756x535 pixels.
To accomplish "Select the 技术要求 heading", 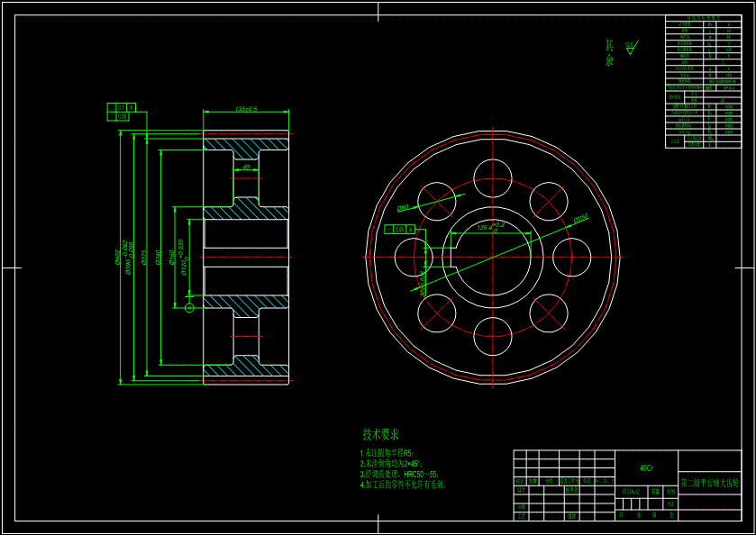I will (x=381, y=435).
